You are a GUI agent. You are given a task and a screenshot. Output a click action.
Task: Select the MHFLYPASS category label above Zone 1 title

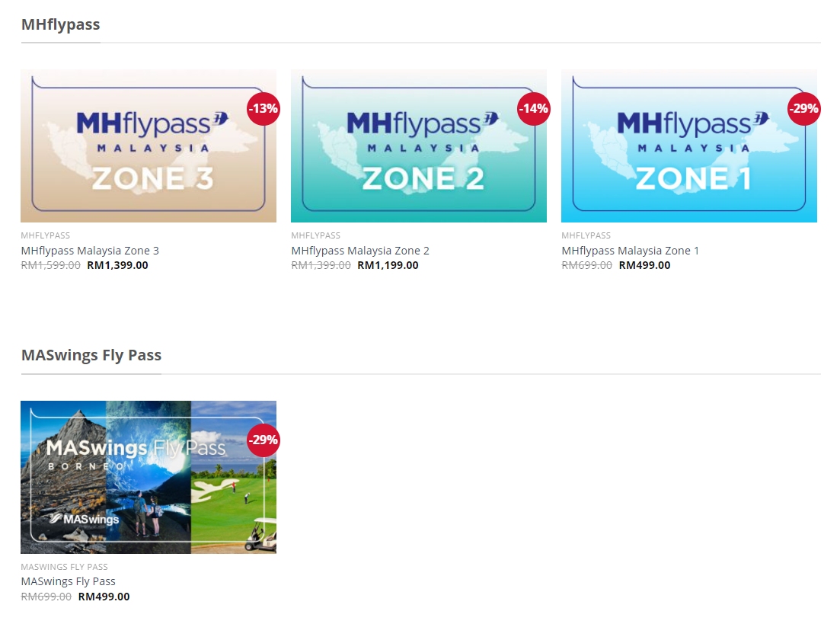tap(586, 235)
